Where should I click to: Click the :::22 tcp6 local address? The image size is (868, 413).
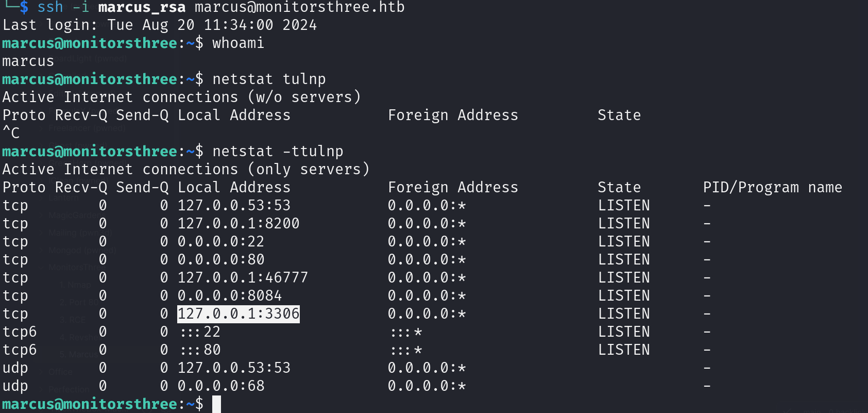tap(200, 332)
